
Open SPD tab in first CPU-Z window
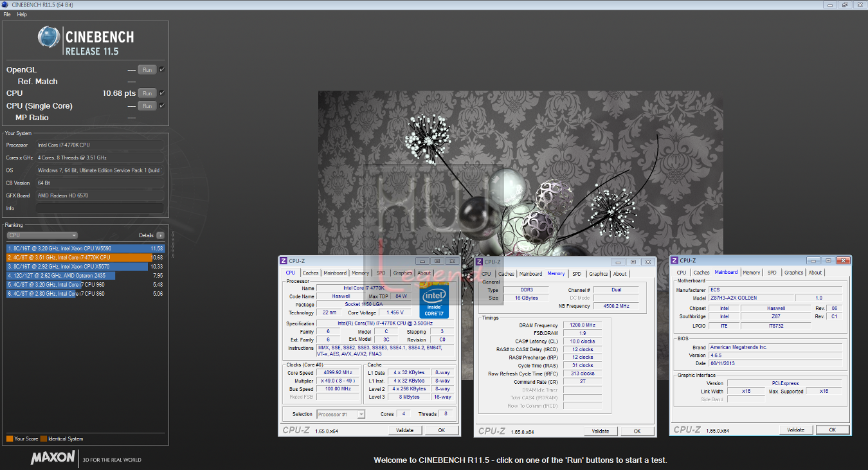pyautogui.click(x=381, y=273)
